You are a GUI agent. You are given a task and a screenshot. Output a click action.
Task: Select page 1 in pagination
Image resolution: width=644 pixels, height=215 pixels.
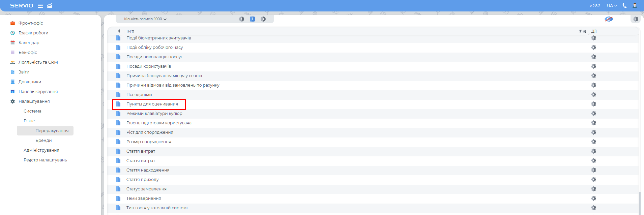coord(252,19)
